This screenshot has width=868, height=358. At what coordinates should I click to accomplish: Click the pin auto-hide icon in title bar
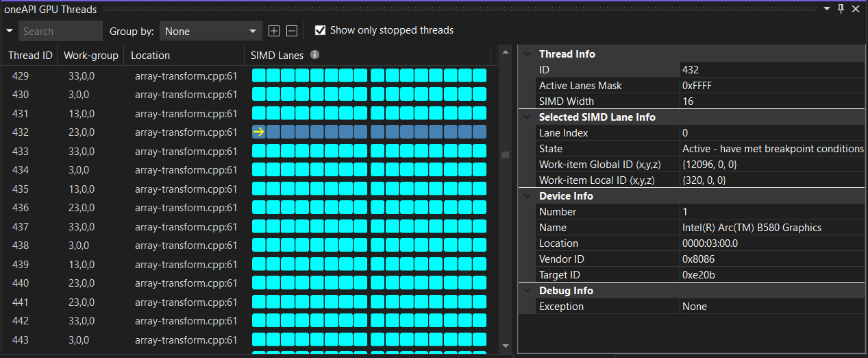tap(841, 9)
